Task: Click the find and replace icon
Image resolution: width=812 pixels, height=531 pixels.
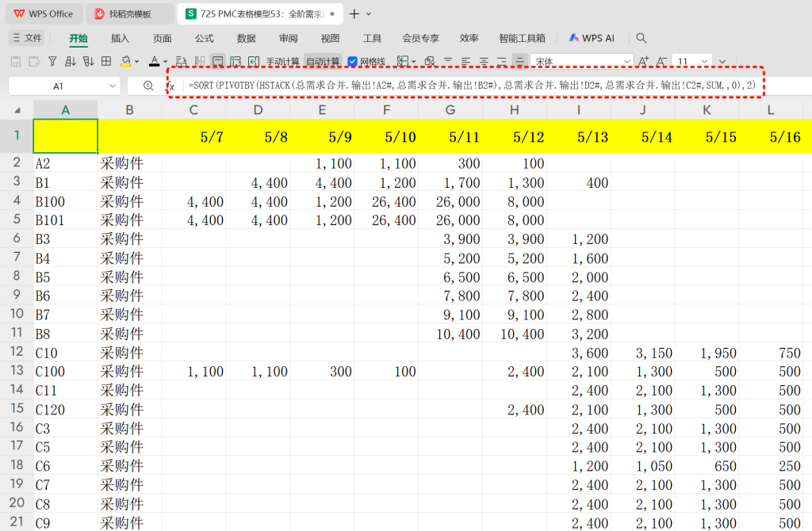Action: coord(430,62)
